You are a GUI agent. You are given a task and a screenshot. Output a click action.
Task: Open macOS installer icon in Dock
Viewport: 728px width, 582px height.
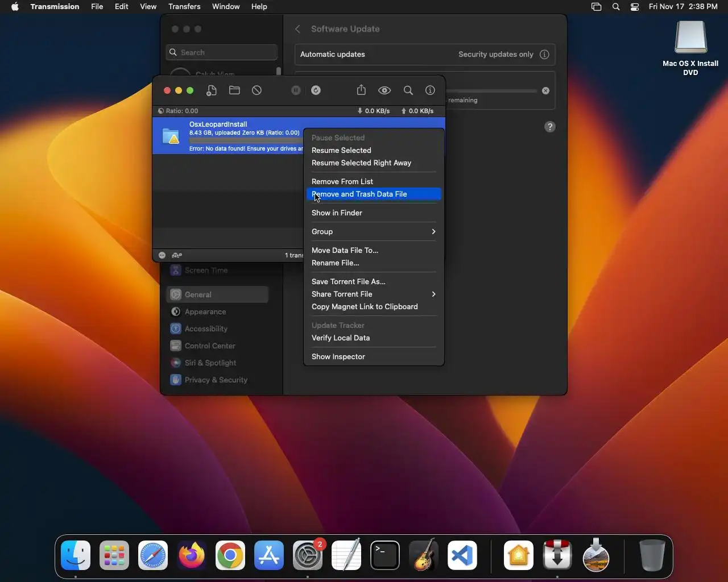click(596, 555)
